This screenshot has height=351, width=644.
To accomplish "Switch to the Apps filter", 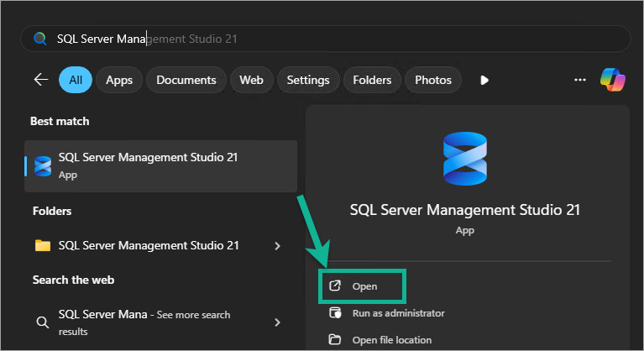I will click(119, 80).
